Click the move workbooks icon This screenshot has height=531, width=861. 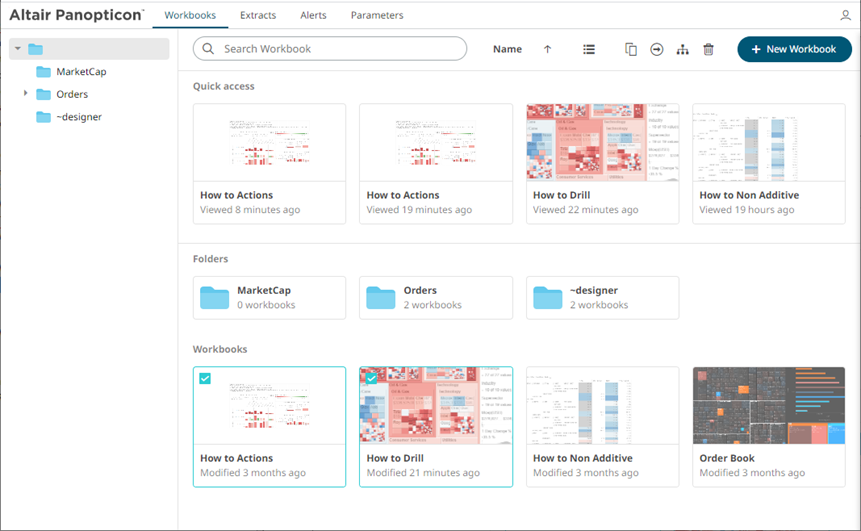tap(656, 49)
